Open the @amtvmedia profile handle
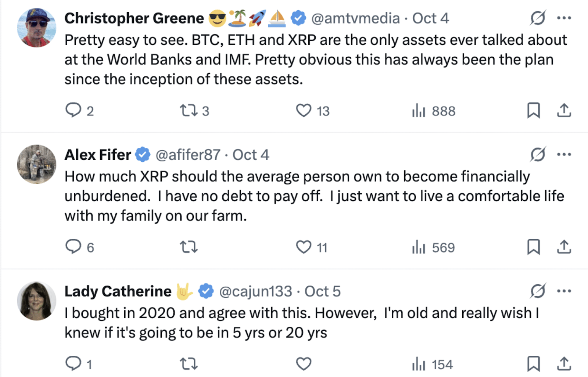588x377 pixels. pyautogui.click(x=355, y=18)
